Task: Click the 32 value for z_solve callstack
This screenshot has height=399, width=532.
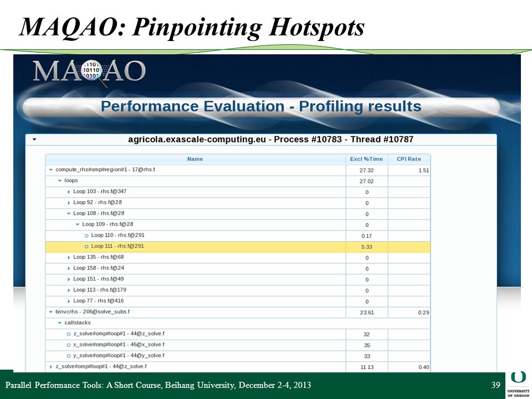Action: click(x=366, y=335)
